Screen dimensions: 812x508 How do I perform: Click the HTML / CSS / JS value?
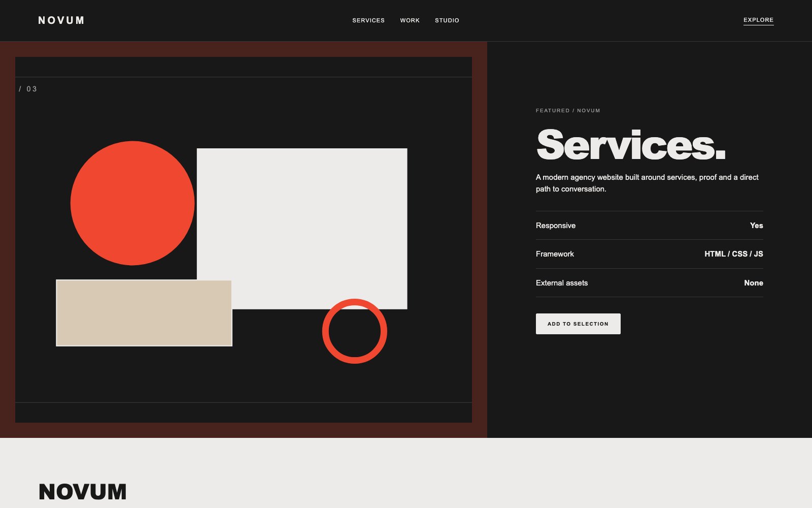pyautogui.click(x=733, y=254)
